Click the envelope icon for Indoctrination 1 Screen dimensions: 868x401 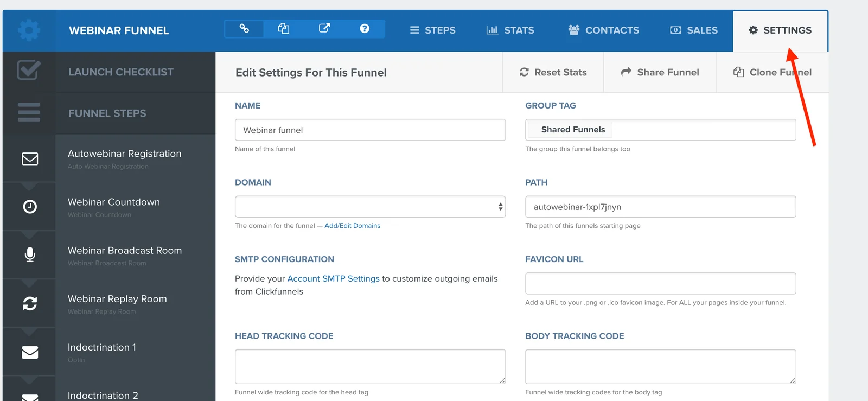(30, 352)
